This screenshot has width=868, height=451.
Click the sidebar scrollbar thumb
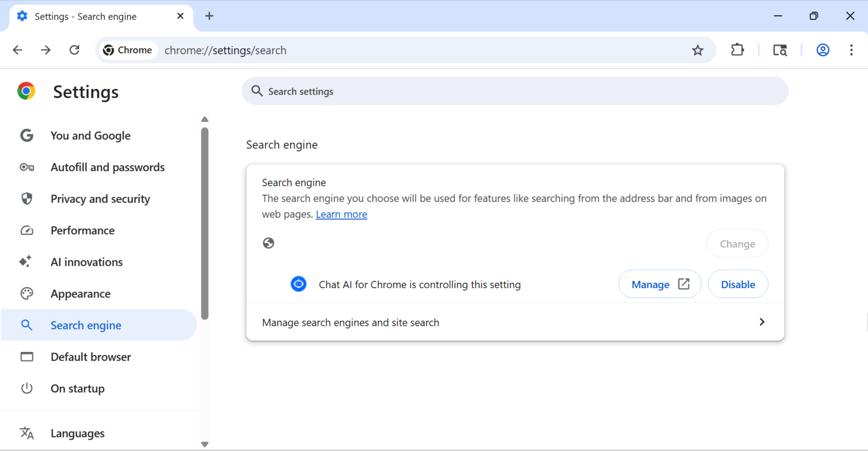pos(205,223)
